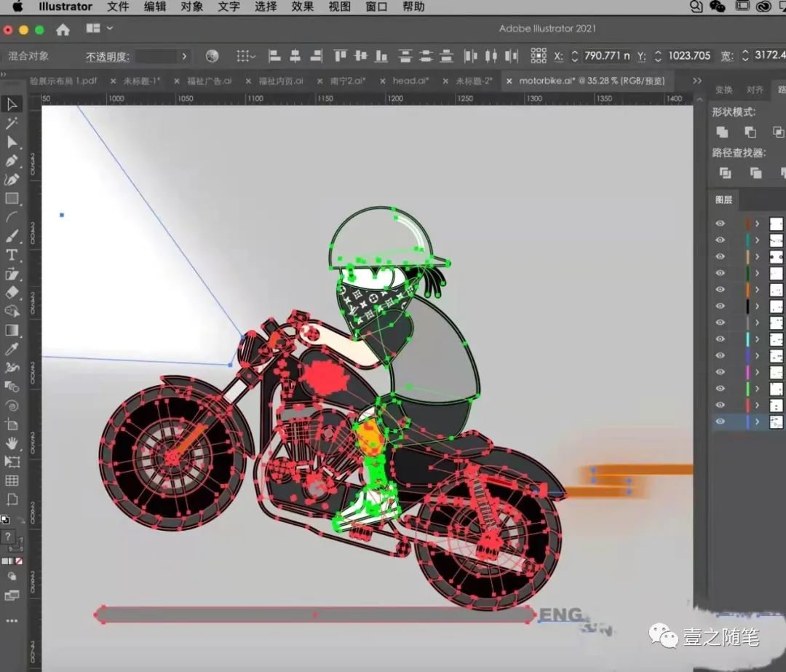Select the Magic Wand tool
The width and height of the screenshot is (786, 672).
tap(12, 123)
